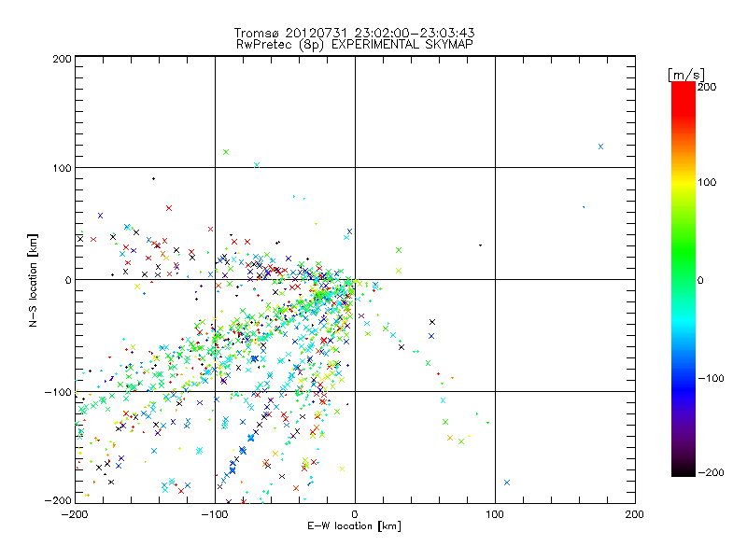This screenshot has height=560, width=747.
Task: Click the title line 'Tromsø 20120731 23:02:00-23:03:43'
Action: [x=354, y=33]
